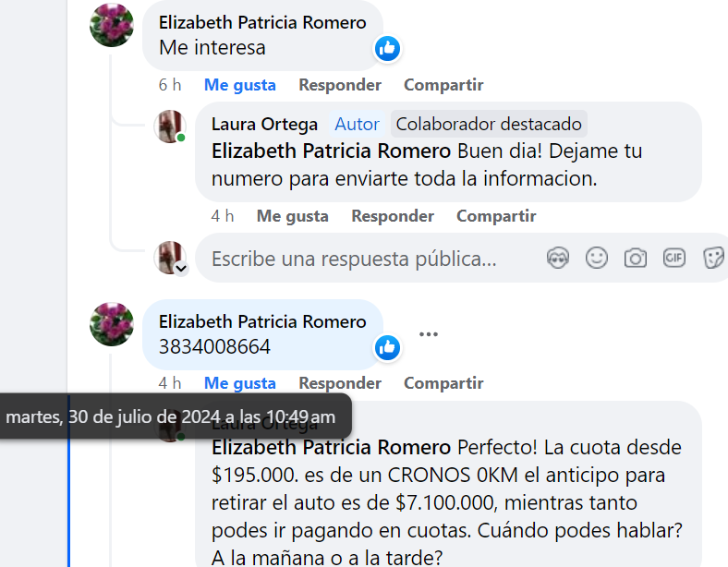This screenshot has height=567, width=728.
Task: Toggle Me gusta on Laura Ortega's reply
Action: coord(293,216)
